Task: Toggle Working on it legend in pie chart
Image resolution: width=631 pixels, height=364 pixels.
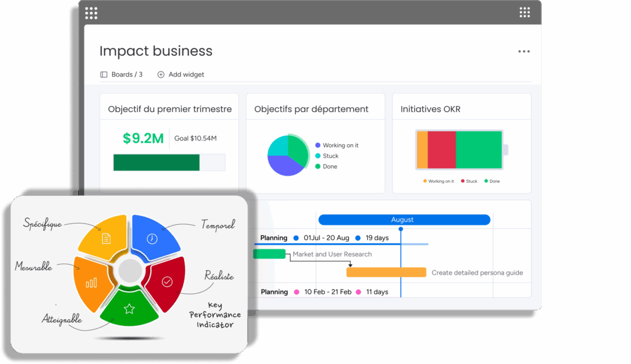Action: 337,145
